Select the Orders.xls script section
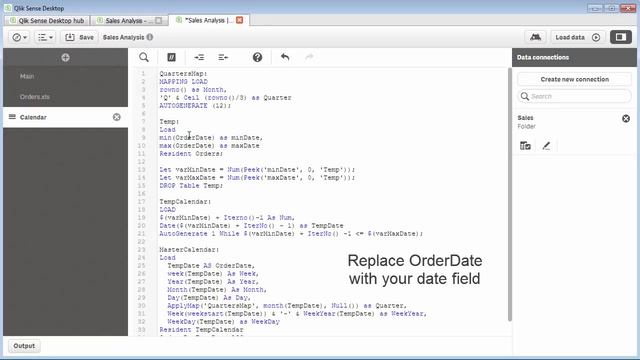Image resolution: width=640 pixels, height=360 pixels. (65, 97)
